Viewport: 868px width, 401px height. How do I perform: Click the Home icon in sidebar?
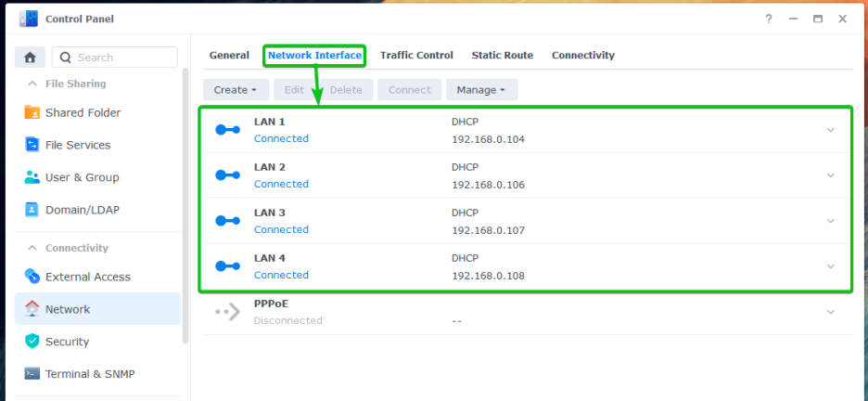tap(30, 58)
